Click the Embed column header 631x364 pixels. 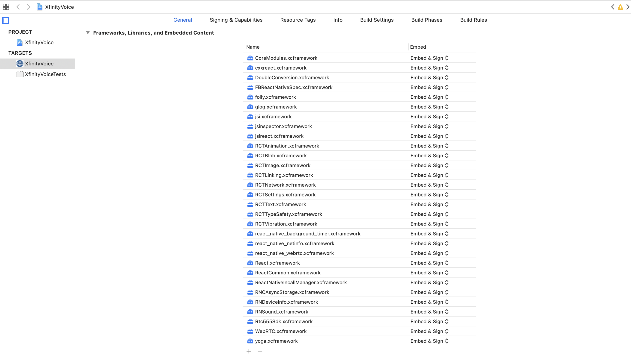[418, 47]
